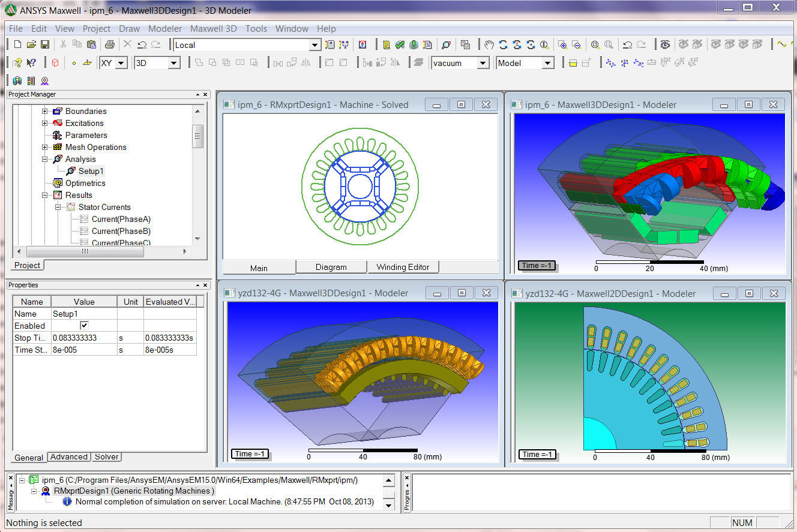Click the Print toolbar icon
The height and width of the screenshot is (532, 797).
pyautogui.click(x=110, y=44)
